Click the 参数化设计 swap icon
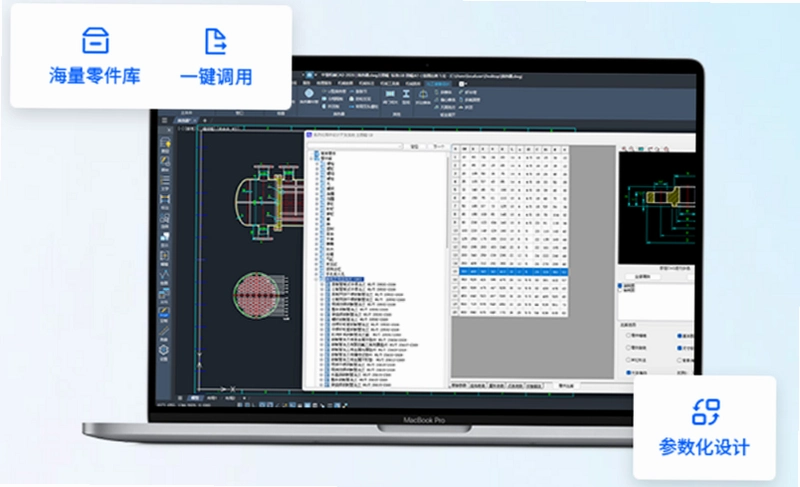Viewport: 800px width, 487px height. [706, 412]
